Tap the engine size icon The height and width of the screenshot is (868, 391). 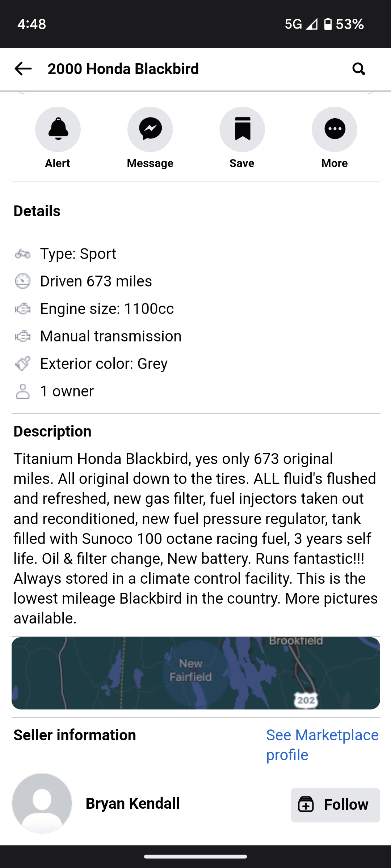(x=23, y=309)
